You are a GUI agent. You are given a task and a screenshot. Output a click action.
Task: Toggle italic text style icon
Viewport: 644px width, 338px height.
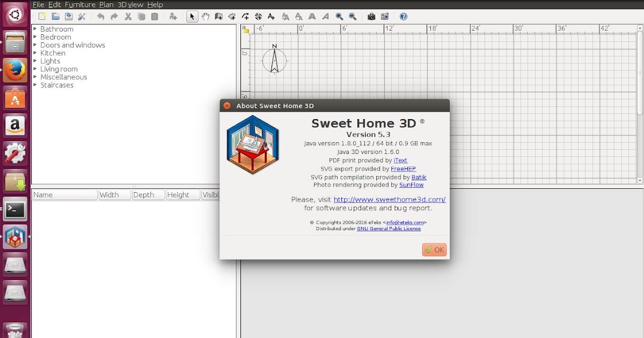325,17
